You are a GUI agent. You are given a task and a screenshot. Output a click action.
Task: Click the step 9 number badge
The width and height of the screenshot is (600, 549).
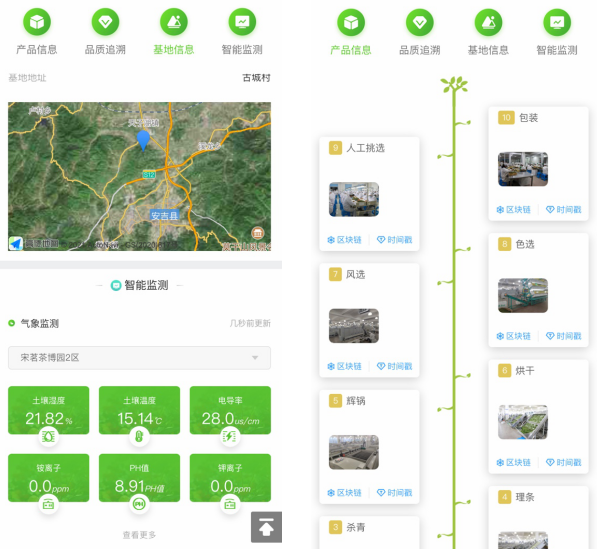pyautogui.click(x=335, y=148)
